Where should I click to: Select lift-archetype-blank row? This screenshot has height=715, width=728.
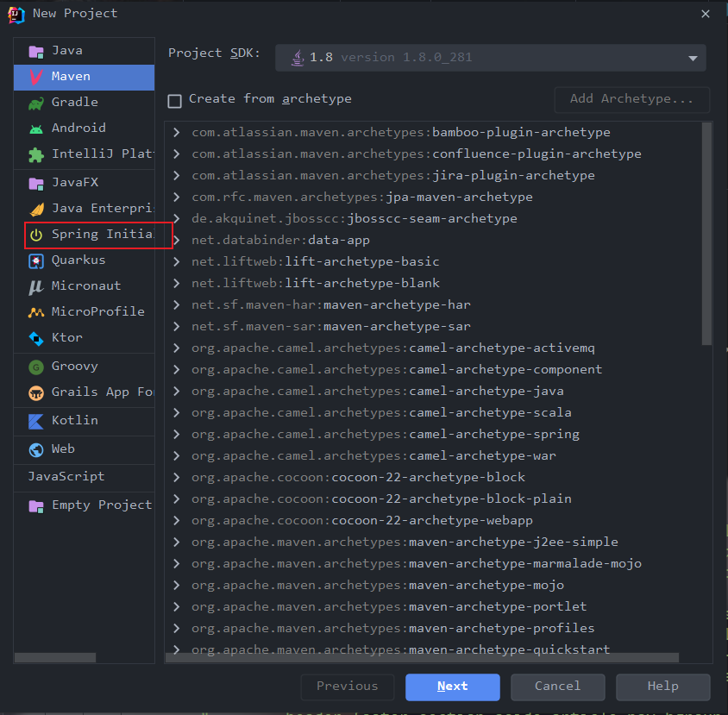pos(434,284)
